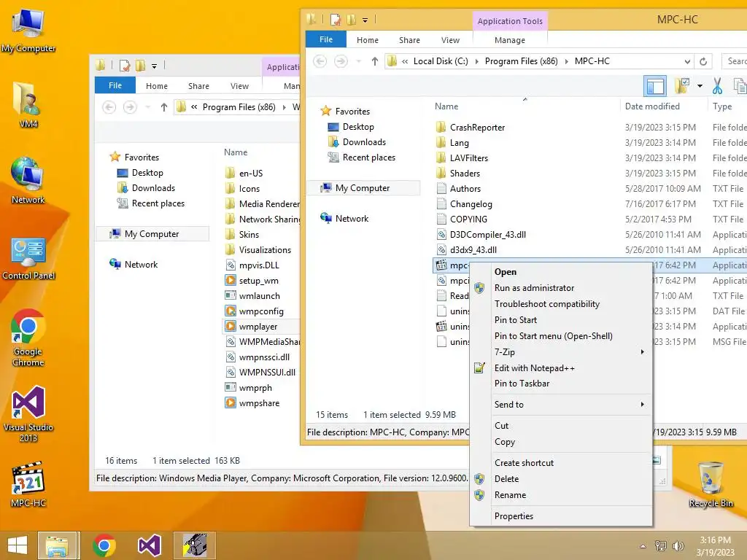
Task: Open Visual Studio from the taskbar
Action: point(150,545)
